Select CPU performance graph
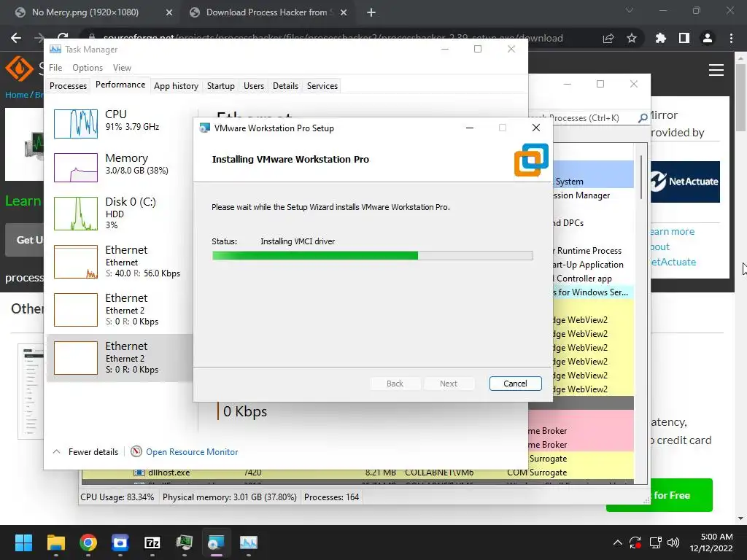The image size is (747, 560). click(76, 124)
